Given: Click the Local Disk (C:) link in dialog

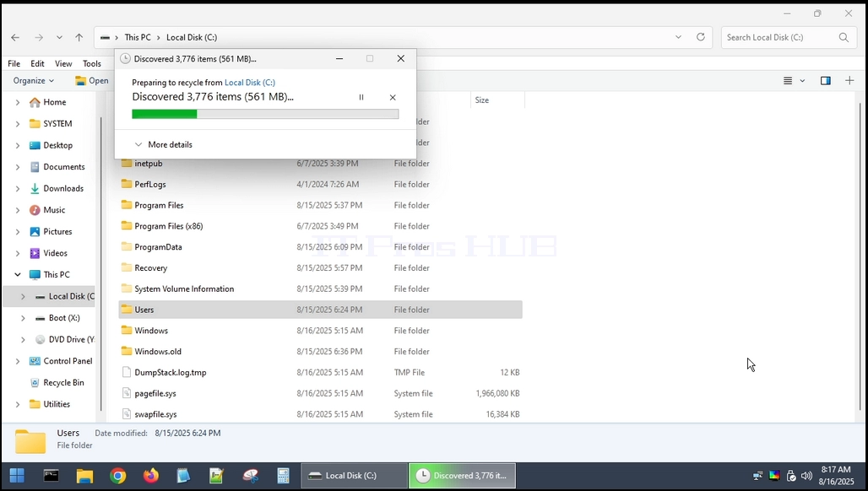Looking at the screenshot, I should pyautogui.click(x=250, y=83).
